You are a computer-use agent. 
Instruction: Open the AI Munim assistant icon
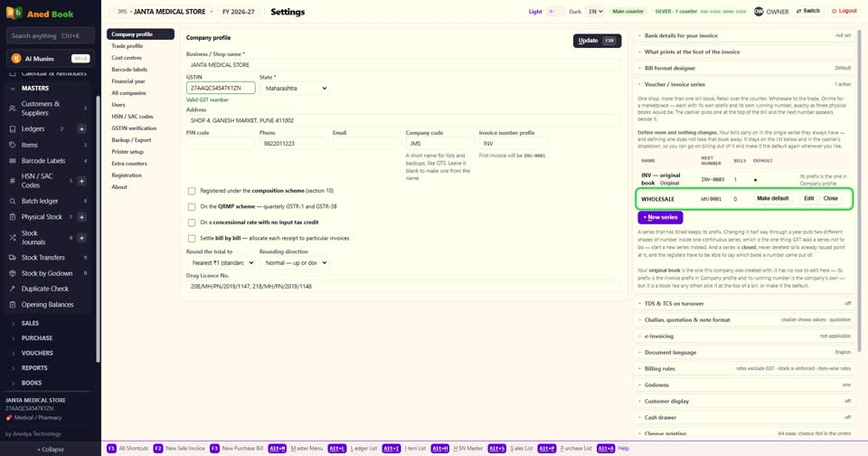(x=16, y=58)
